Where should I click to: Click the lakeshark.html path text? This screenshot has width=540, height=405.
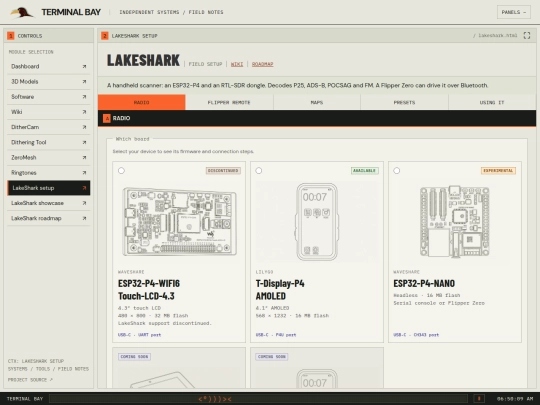(x=495, y=35)
